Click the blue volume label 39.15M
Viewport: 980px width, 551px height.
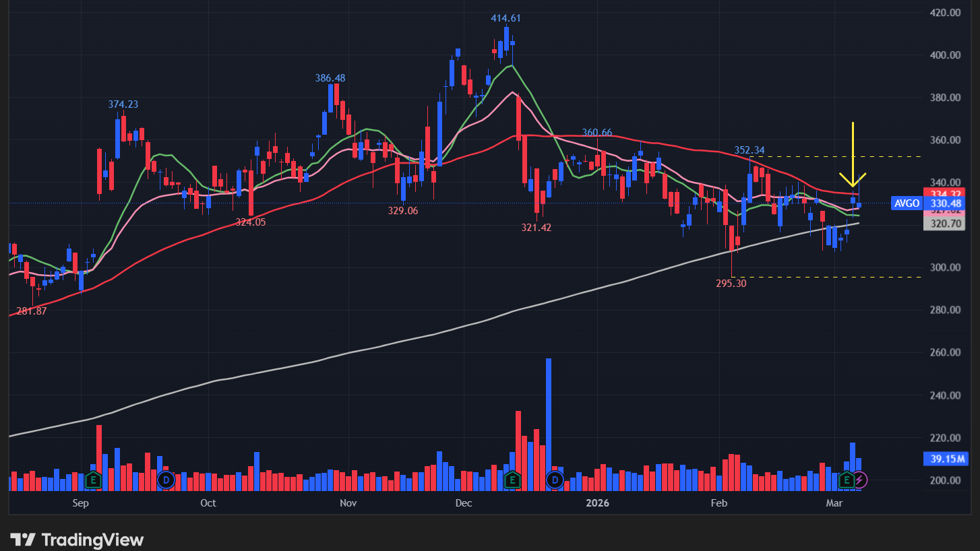(x=945, y=459)
